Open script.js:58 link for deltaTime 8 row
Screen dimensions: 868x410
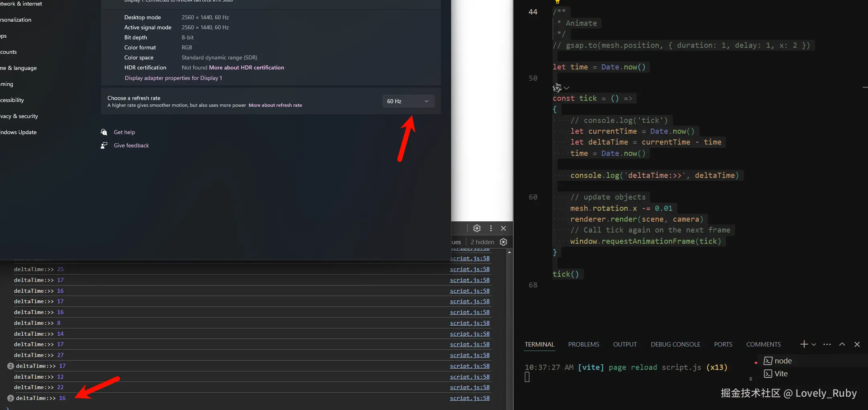coord(470,323)
